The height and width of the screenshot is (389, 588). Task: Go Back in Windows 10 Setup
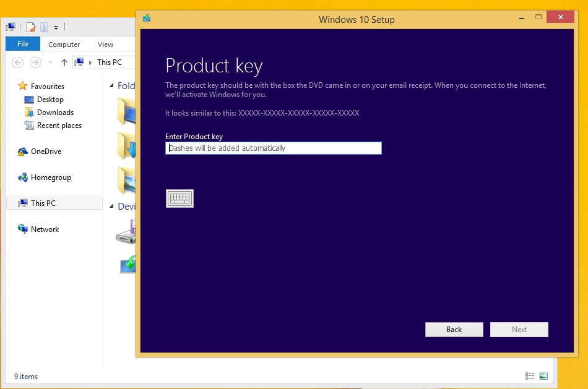454,330
